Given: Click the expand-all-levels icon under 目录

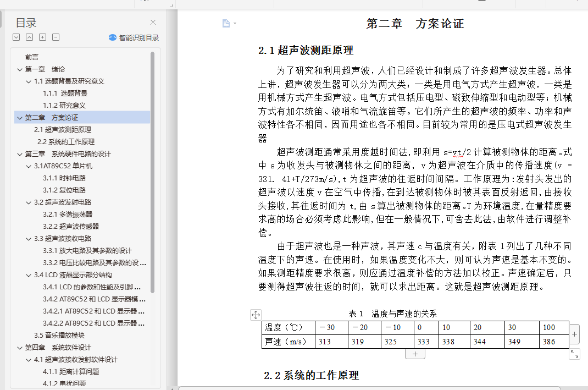Looking at the screenshot, I should [x=16, y=37].
